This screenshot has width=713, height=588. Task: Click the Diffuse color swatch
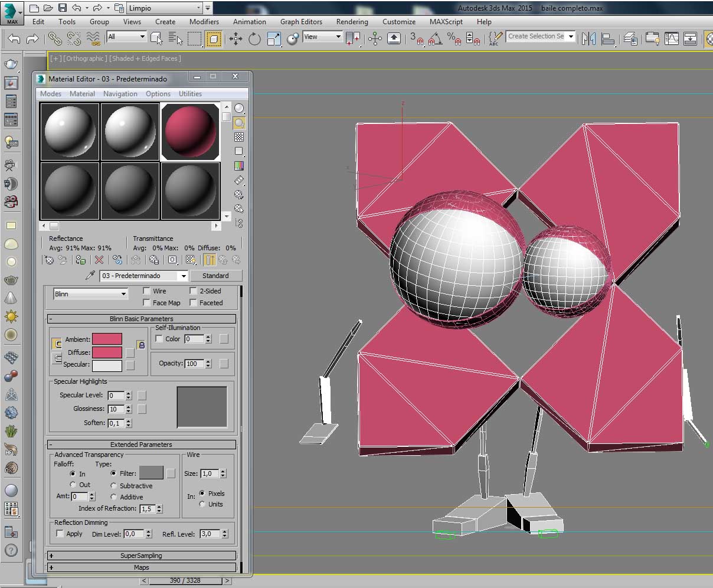(x=107, y=352)
